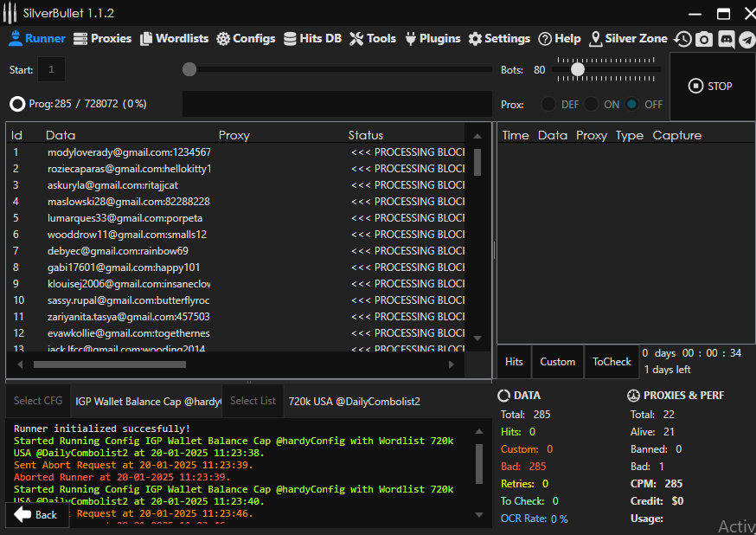Viewport: 756px width, 535px height.
Task: Click the Telegram icon in top bar
Action: (x=746, y=40)
